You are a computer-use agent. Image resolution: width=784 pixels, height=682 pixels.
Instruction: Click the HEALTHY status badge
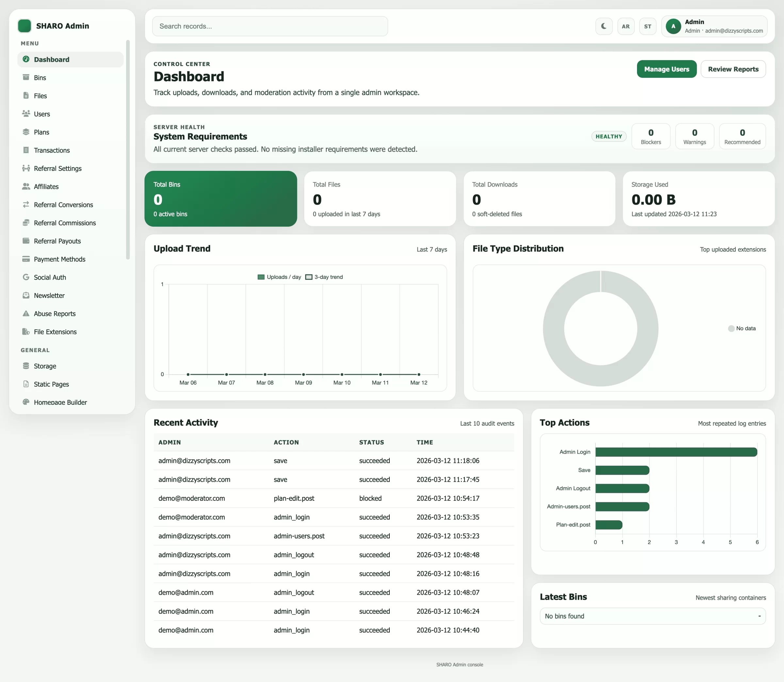pos(609,136)
